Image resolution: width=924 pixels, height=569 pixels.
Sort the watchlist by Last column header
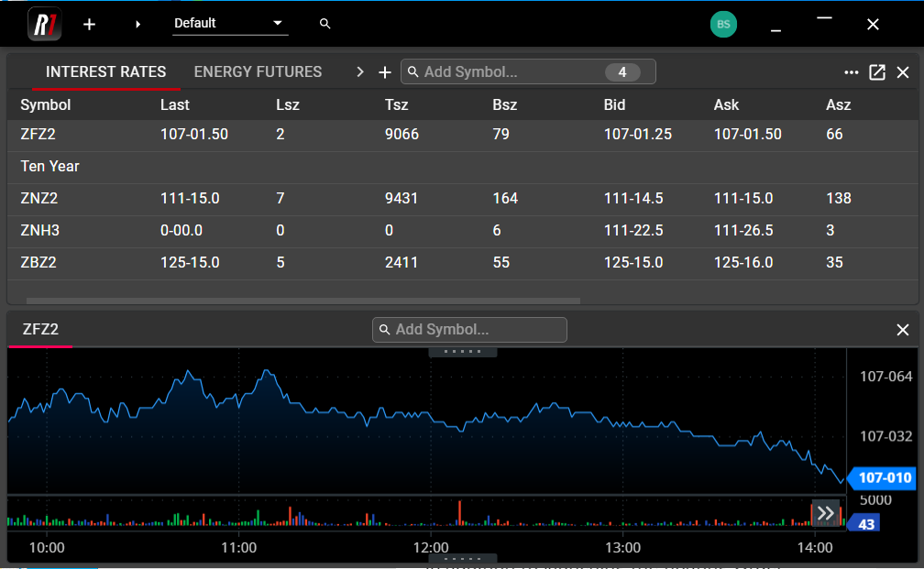(x=175, y=104)
